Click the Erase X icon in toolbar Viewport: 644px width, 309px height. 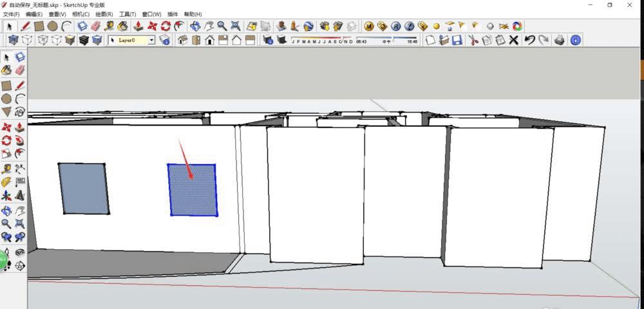click(x=513, y=40)
